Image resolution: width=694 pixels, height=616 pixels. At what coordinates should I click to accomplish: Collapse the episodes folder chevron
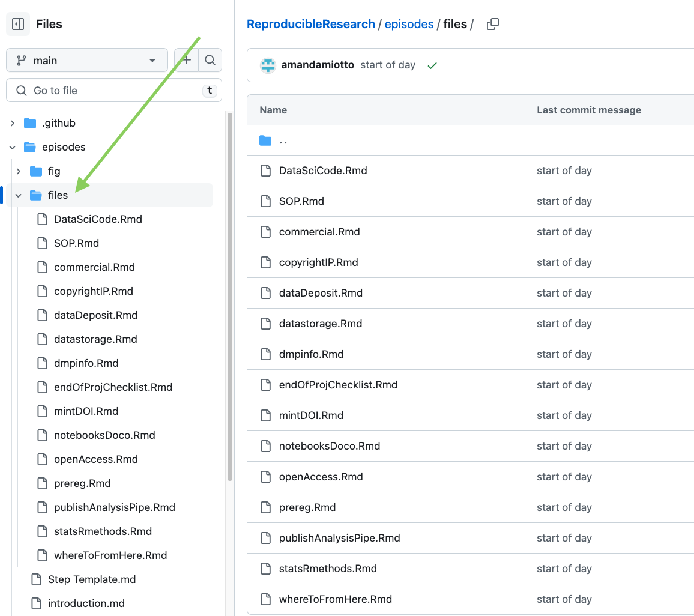13,147
